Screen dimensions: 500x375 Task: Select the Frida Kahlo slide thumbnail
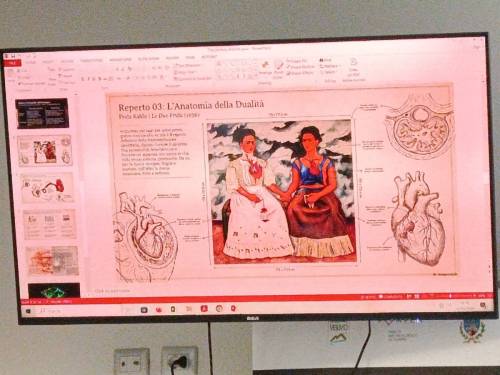pyautogui.click(x=45, y=150)
